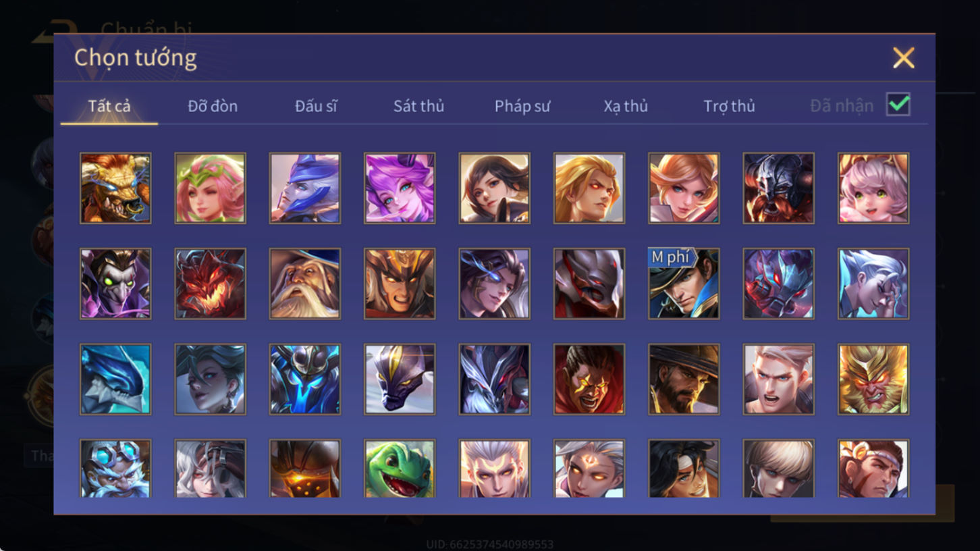980x551 pixels.
Task: Select the blue shark creature hero
Action: 115,379
